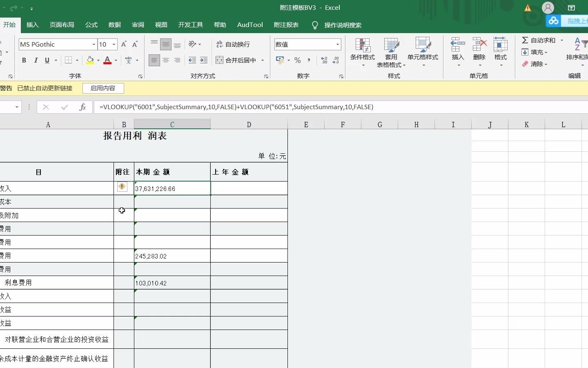
Task: Toggle underline formatting
Action: coord(47,61)
